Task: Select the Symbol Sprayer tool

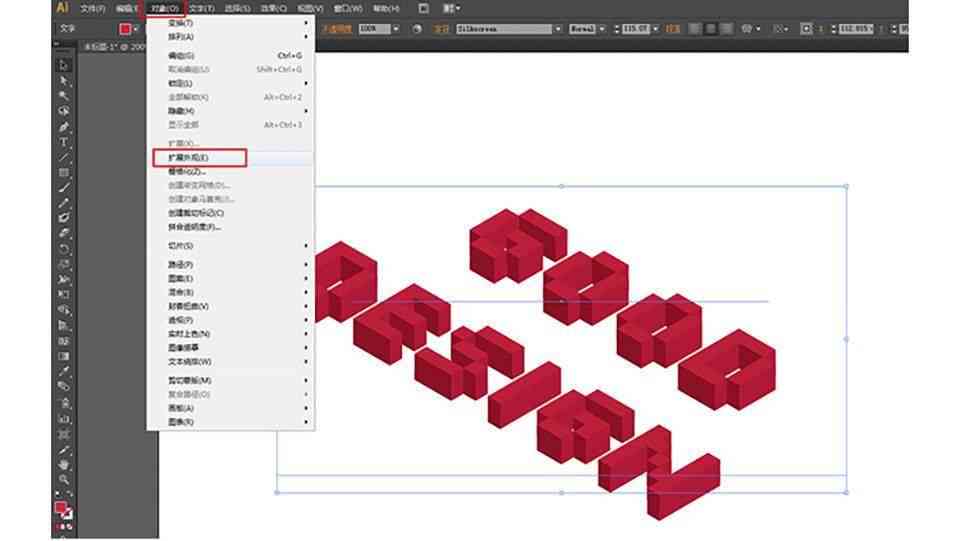Action: point(64,403)
